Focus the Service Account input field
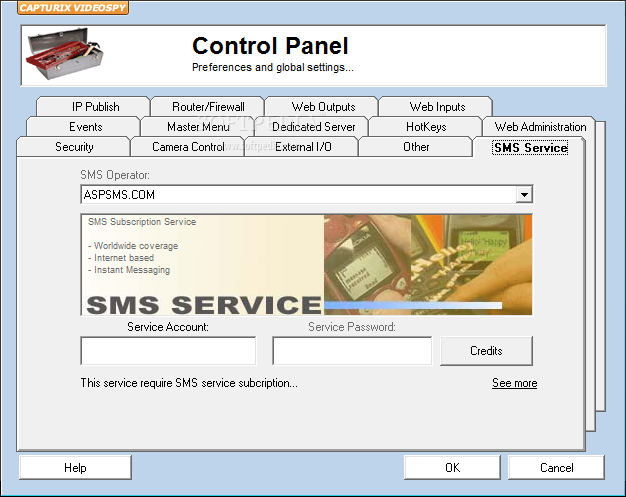 pyautogui.click(x=168, y=350)
